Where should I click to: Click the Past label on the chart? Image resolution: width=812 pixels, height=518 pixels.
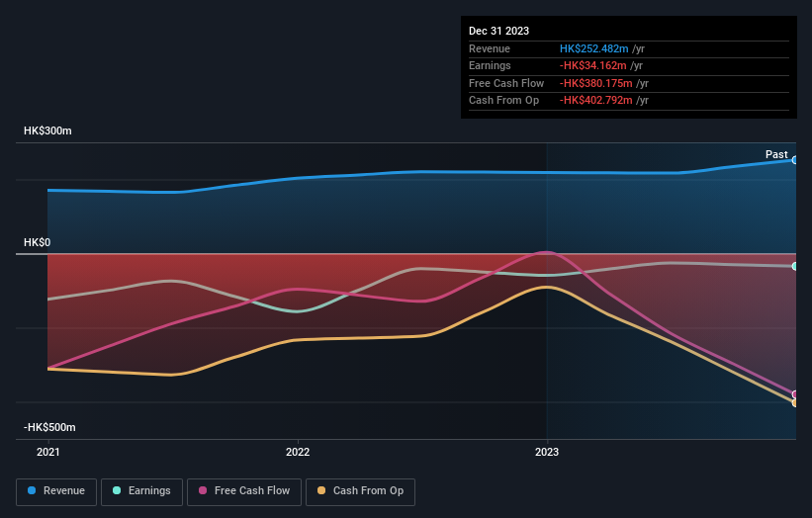point(776,154)
